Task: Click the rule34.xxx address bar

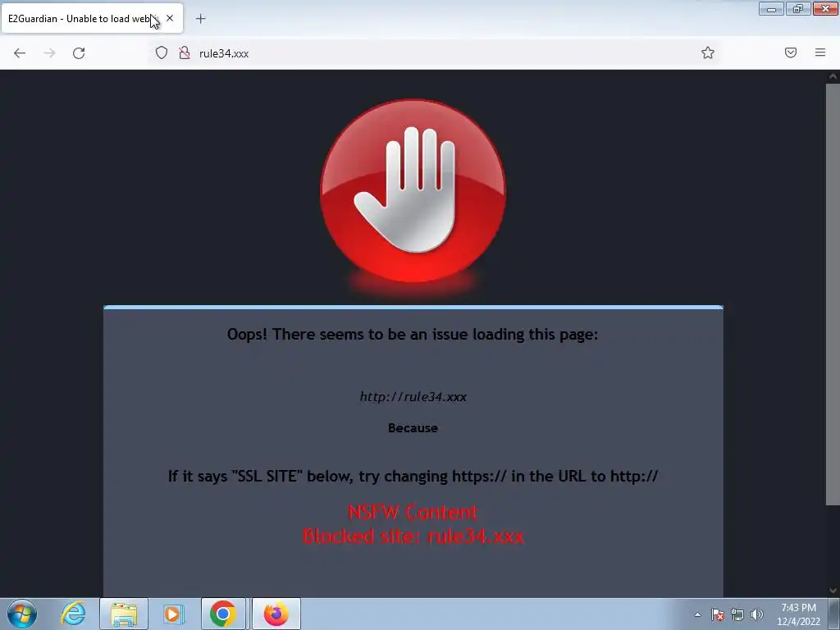Action: pyautogui.click(x=436, y=53)
